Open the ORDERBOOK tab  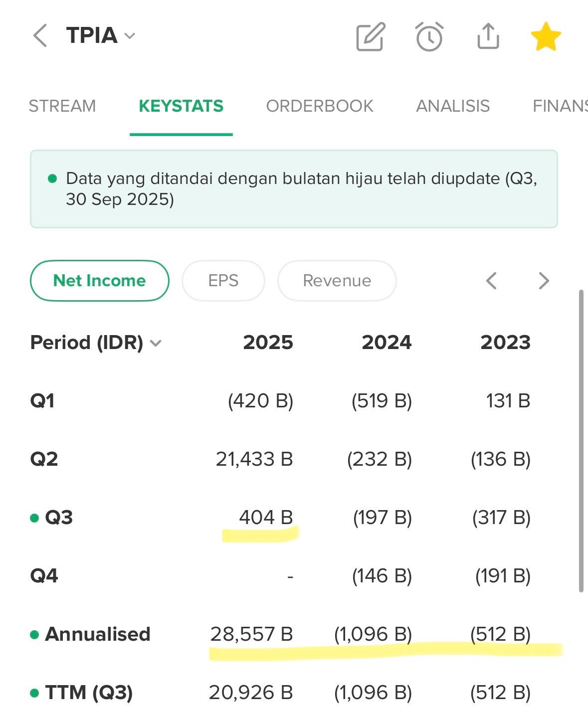coord(320,106)
